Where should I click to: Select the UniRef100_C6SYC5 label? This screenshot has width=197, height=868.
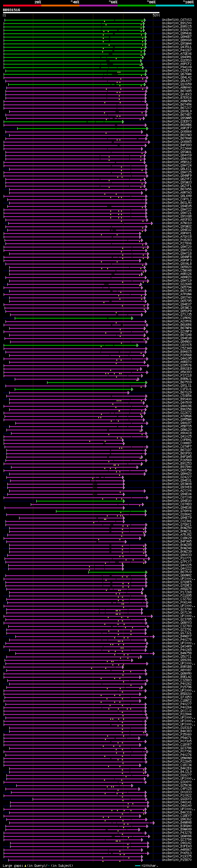click(x=177, y=345)
